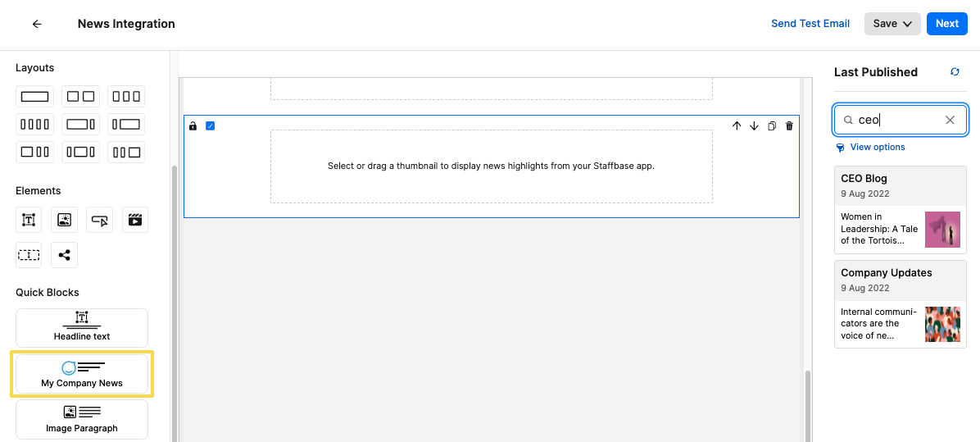Viewport: 980px width, 442px height.
Task: Clear the search field with X
Action: (x=950, y=120)
